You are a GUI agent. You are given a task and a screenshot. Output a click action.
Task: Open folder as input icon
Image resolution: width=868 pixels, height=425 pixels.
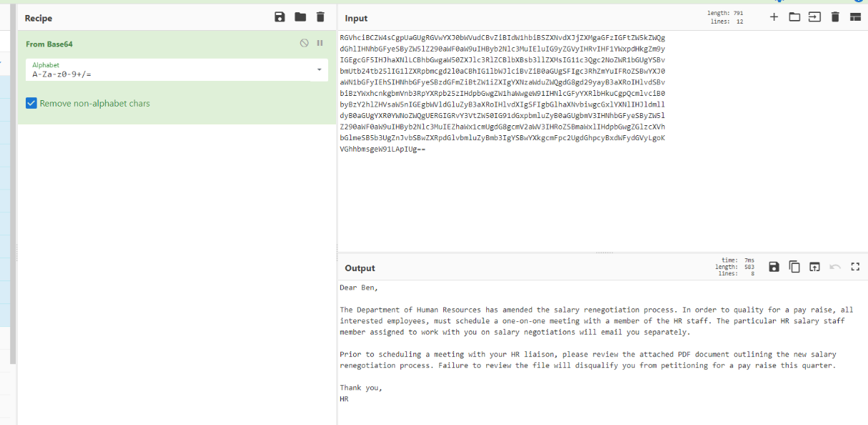(794, 17)
